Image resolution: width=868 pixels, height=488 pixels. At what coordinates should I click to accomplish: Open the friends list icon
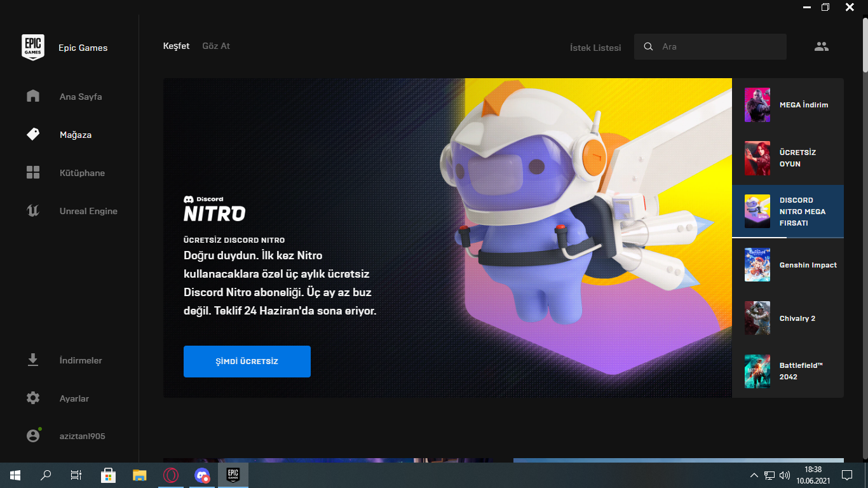pyautogui.click(x=822, y=46)
